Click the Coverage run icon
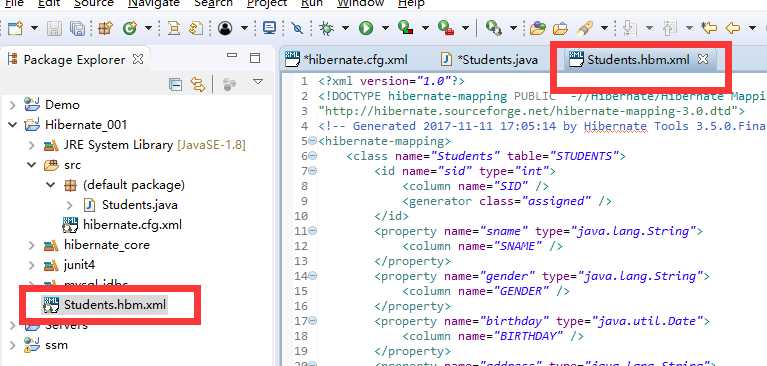The width and height of the screenshot is (767, 366). tap(405, 28)
